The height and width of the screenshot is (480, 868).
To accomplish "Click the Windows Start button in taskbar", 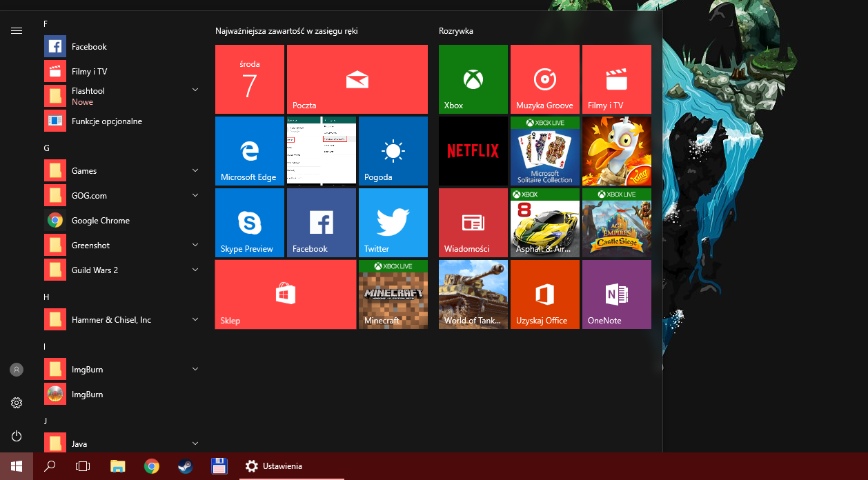I will (17, 466).
